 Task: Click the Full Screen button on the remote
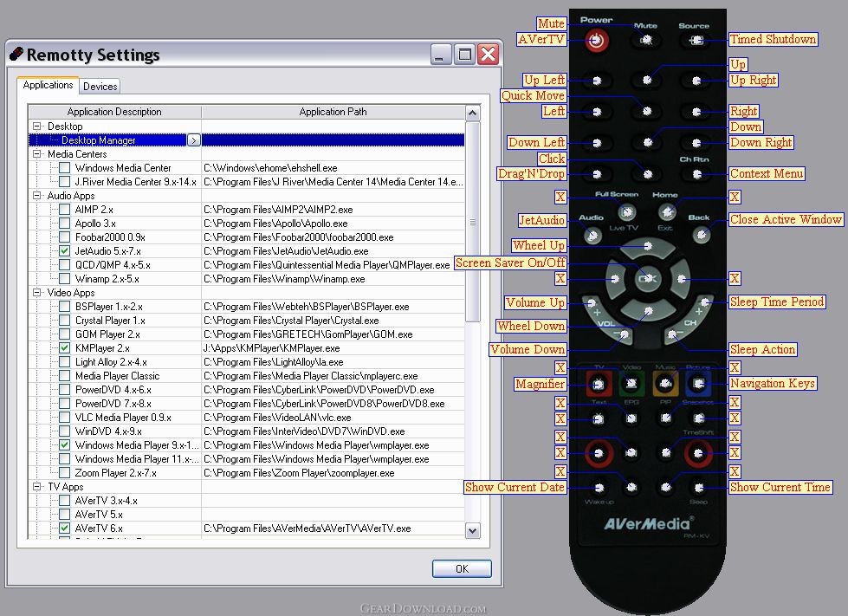(x=626, y=211)
